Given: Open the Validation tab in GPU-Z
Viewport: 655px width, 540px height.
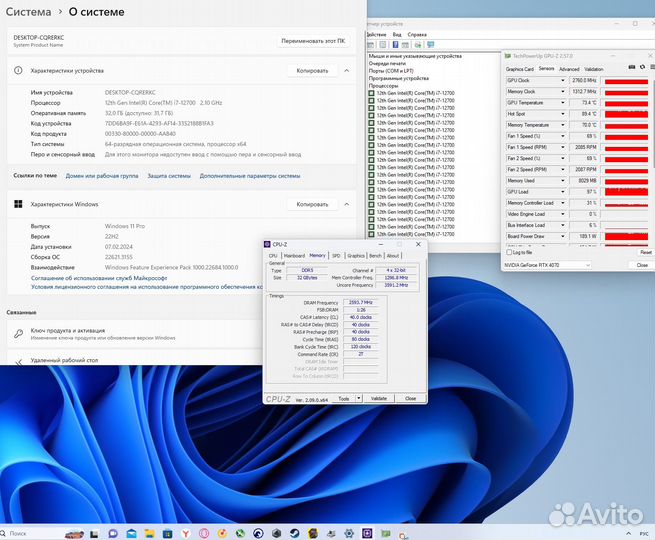Looking at the screenshot, I should 594,69.
